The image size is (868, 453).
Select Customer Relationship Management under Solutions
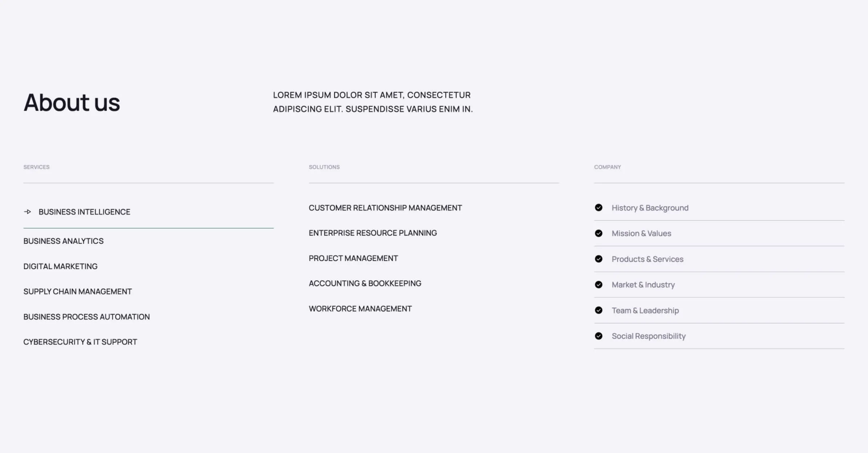click(385, 208)
